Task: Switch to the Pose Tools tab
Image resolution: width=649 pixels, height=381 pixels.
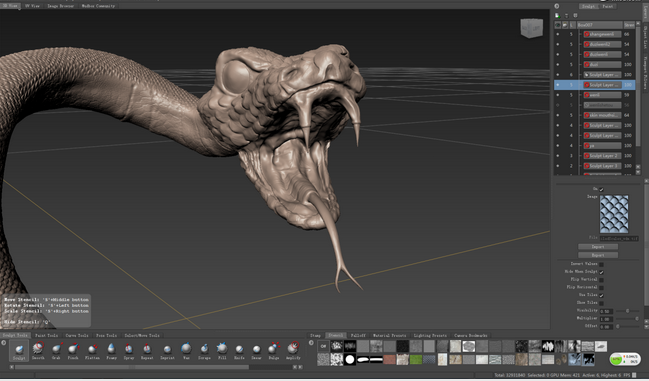Action: 106,335
